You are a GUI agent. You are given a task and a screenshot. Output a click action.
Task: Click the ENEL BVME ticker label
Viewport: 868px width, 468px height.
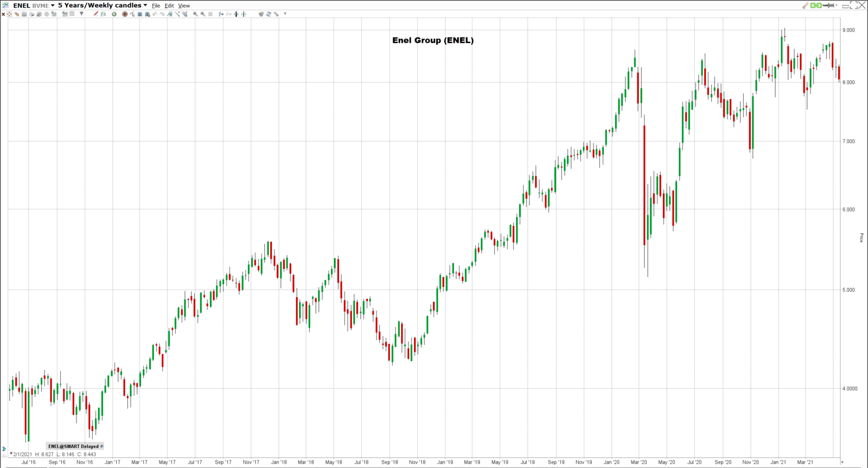[x=31, y=5]
